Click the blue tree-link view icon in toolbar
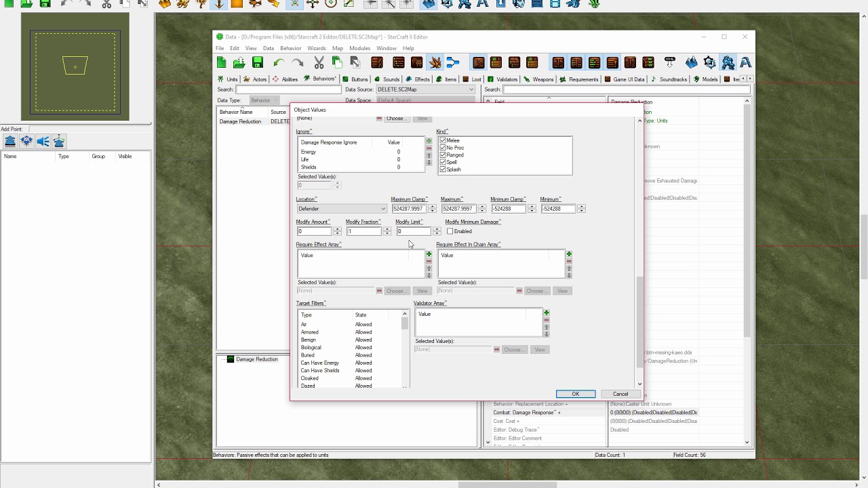The image size is (868, 488). (x=453, y=62)
